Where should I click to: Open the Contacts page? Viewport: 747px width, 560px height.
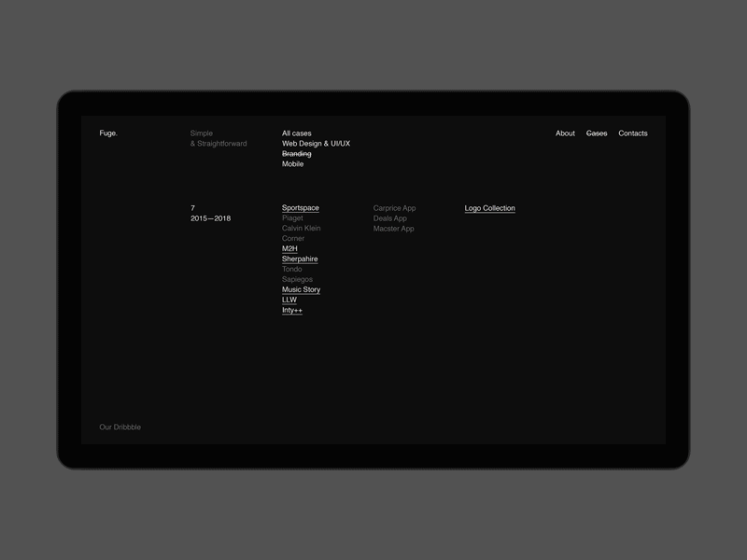[x=632, y=133]
